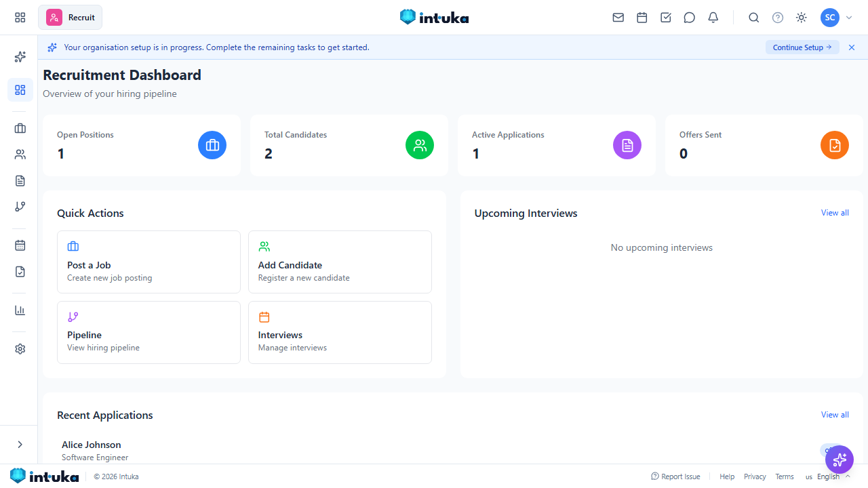868x488 pixels.
Task: Expand the sidebar with the chevron
Action: [20, 445]
